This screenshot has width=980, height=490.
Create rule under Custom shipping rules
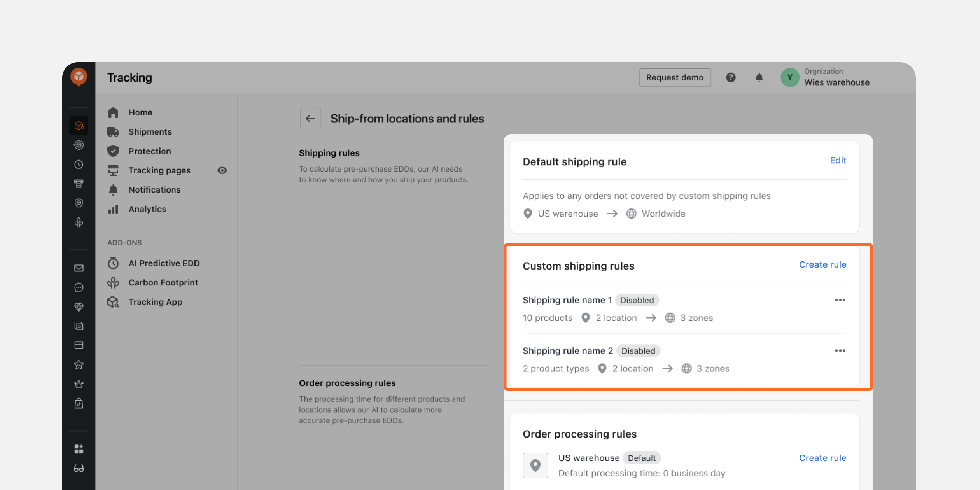(822, 264)
